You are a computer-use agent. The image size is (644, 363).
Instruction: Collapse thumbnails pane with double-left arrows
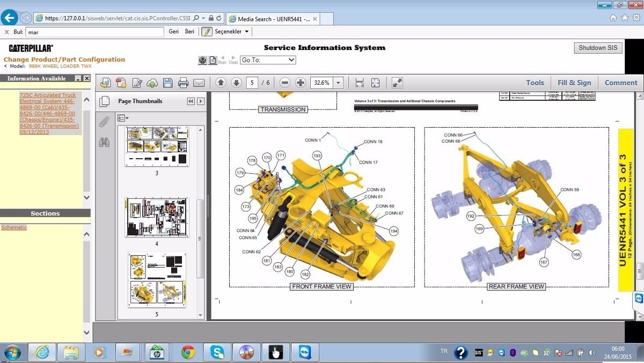pyautogui.click(x=191, y=101)
